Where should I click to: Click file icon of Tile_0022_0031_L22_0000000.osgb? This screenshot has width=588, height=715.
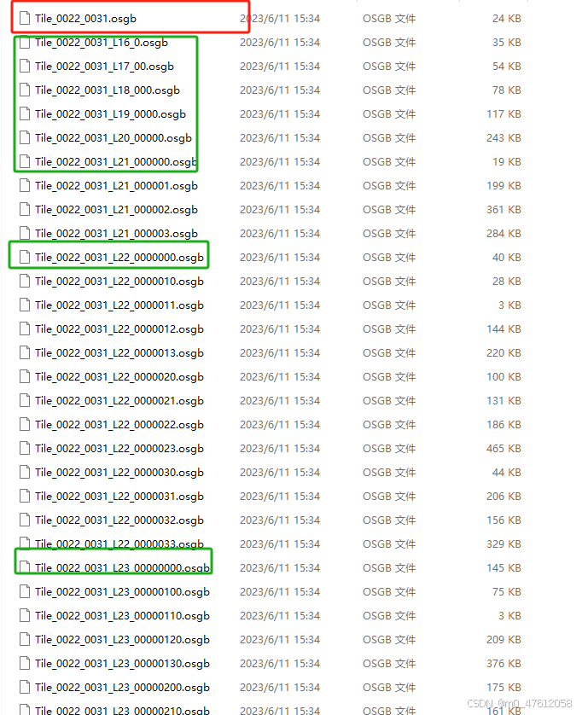coord(25,258)
